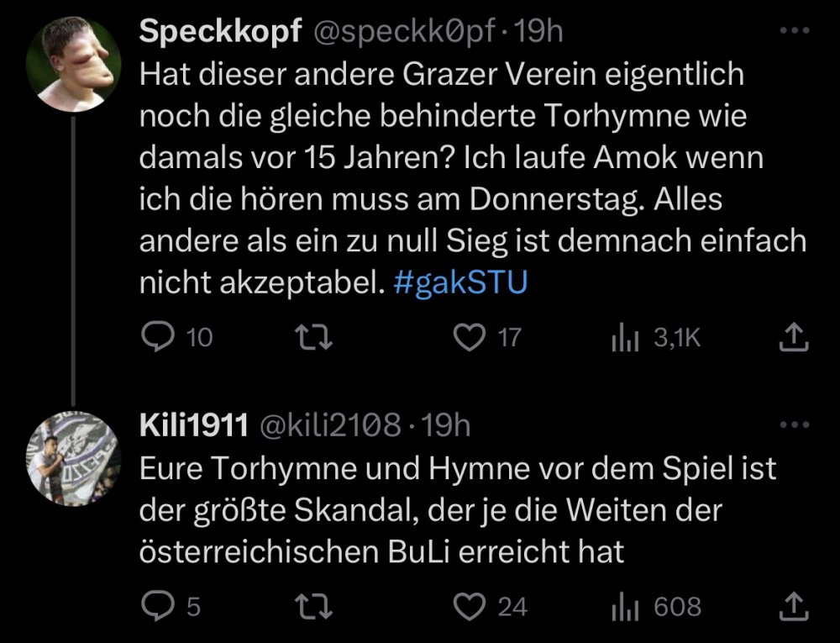Click the Kili1911 display name

click(194, 426)
